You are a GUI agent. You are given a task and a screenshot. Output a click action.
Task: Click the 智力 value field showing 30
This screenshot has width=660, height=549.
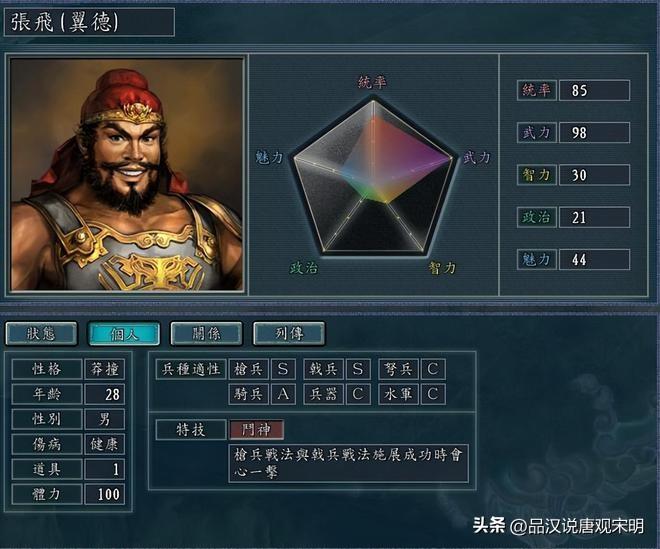click(x=594, y=175)
